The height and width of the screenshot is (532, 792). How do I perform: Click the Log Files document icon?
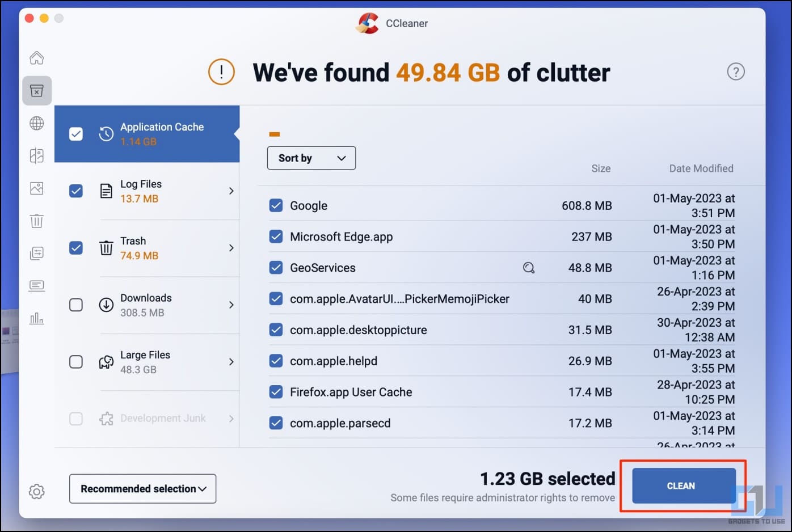coord(106,191)
